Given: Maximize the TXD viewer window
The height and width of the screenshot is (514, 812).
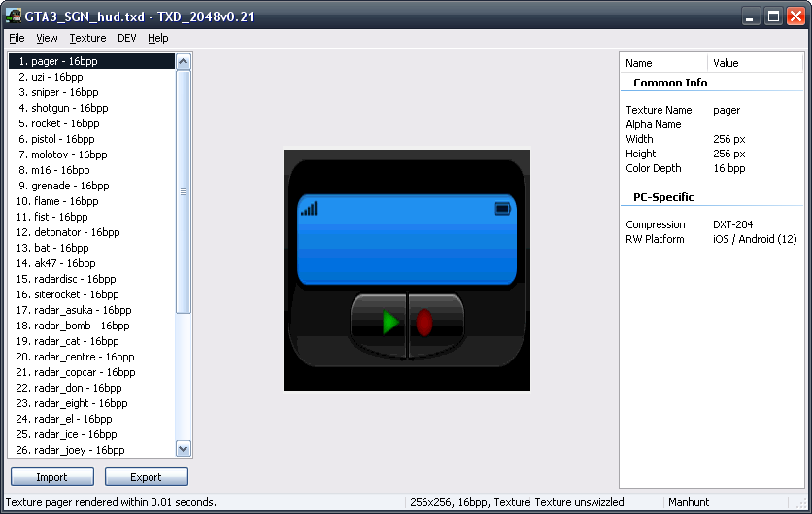Looking at the screenshot, I should point(773,17).
